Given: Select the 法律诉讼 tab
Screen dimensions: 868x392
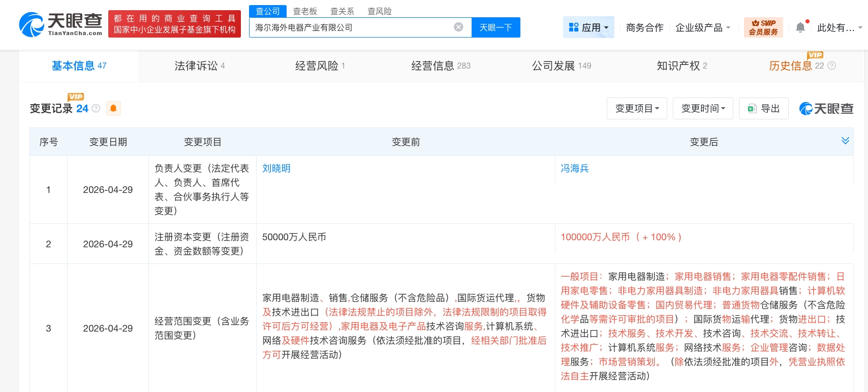Looking at the screenshot, I should (200, 66).
